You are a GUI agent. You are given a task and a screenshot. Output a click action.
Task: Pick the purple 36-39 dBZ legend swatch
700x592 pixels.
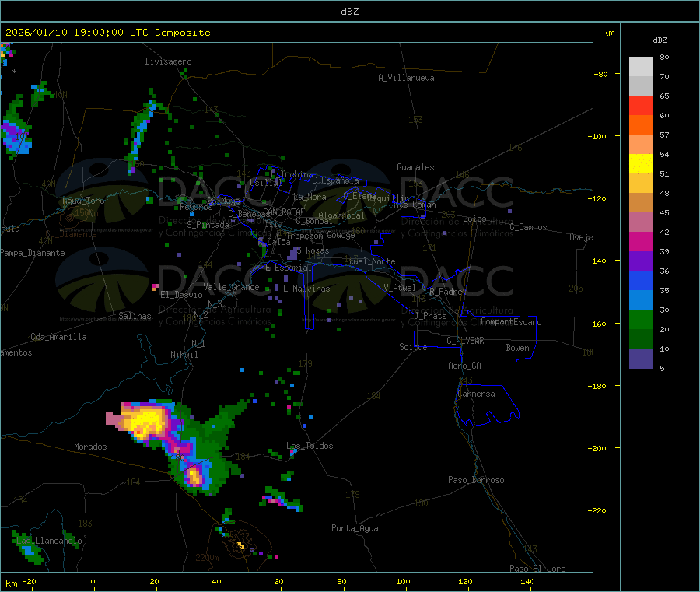(641, 261)
